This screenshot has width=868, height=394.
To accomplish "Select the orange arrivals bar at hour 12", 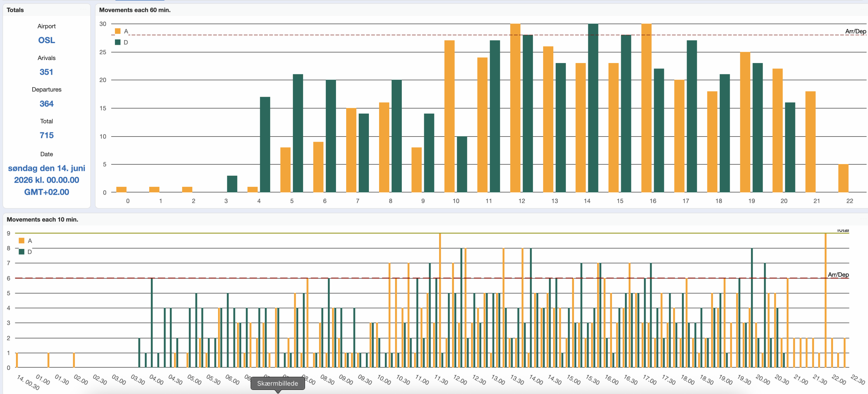I will (515, 109).
